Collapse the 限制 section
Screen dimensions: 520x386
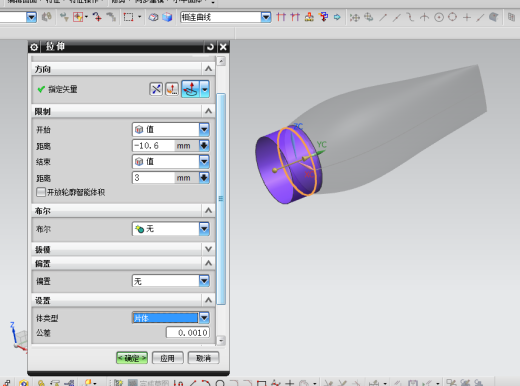pos(208,111)
